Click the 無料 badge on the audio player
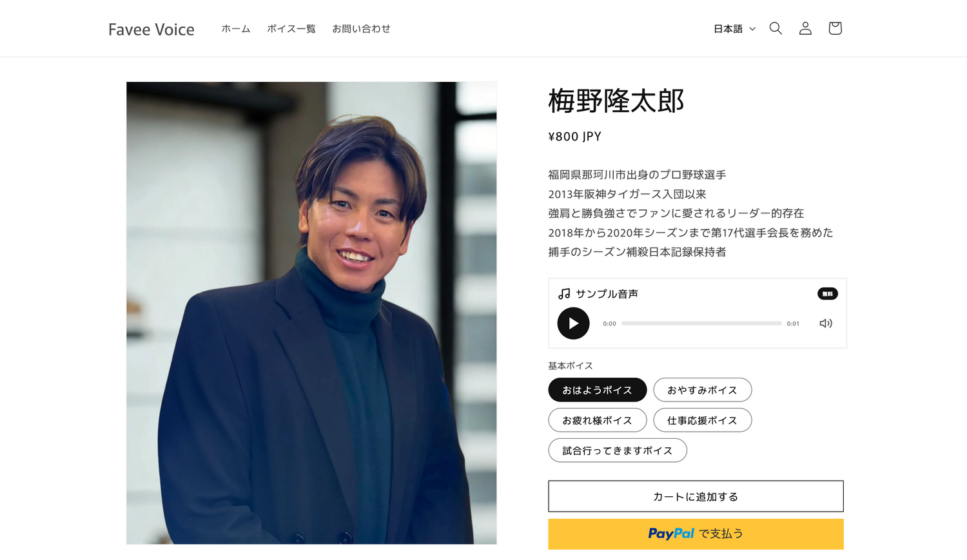The width and height of the screenshot is (967, 560). point(828,294)
